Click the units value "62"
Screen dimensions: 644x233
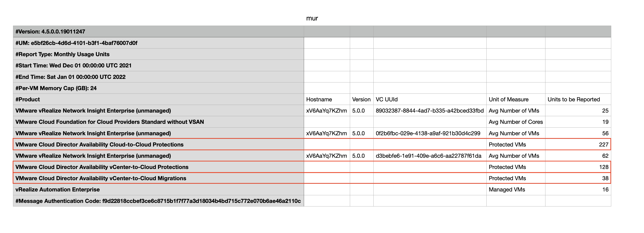click(578, 156)
